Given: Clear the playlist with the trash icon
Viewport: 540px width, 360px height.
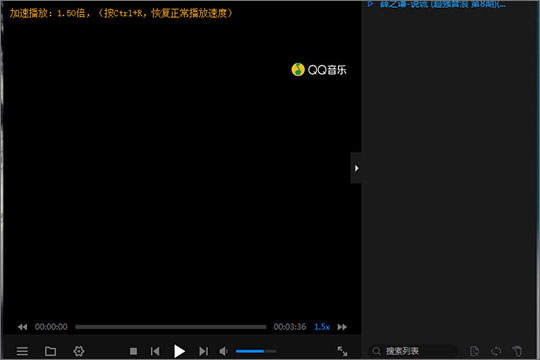Looking at the screenshot, I should [x=517, y=351].
